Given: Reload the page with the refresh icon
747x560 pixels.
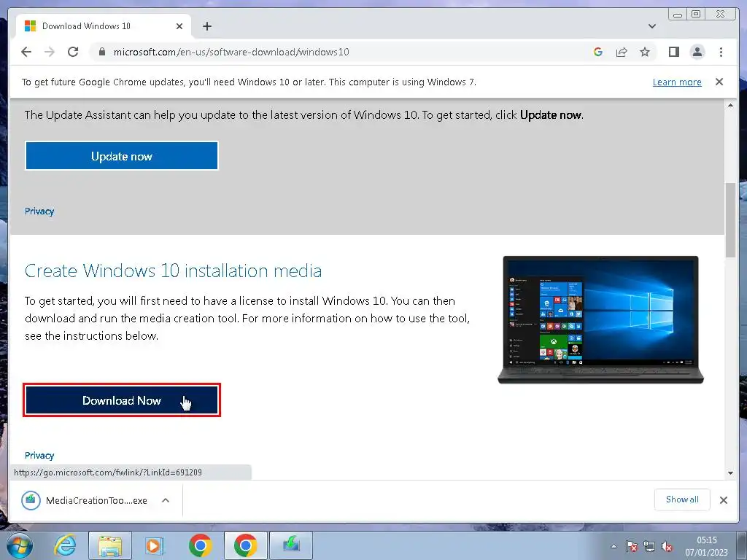Looking at the screenshot, I should tap(73, 52).
